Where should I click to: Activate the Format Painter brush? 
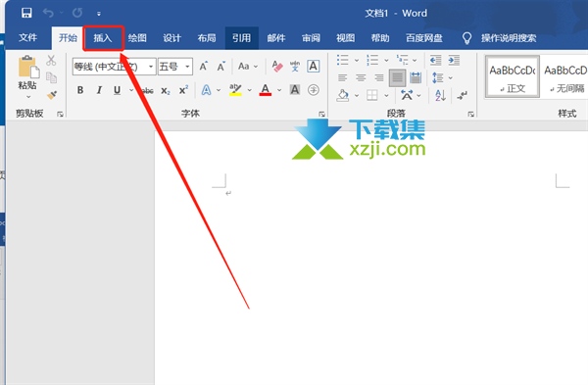(52, 95)
